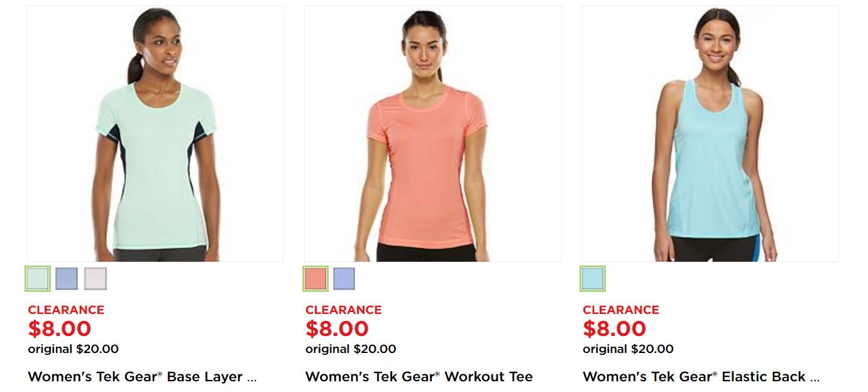Select the mint green swatch under Base Layer tee
The width and height of the screenshot is (868, 392).
pyautogui.click(x=38, y=279)
